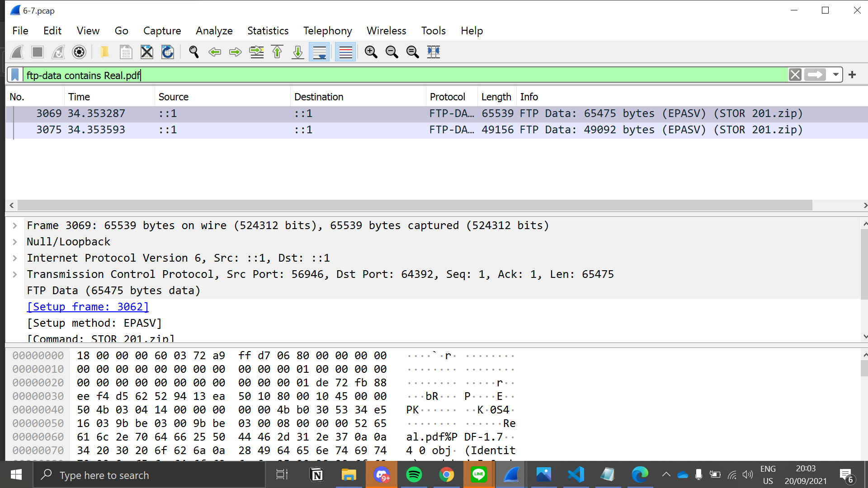
Task: Click the Wireshark taskbar icon
Action: pyautogui.click(x=510, y=475)
